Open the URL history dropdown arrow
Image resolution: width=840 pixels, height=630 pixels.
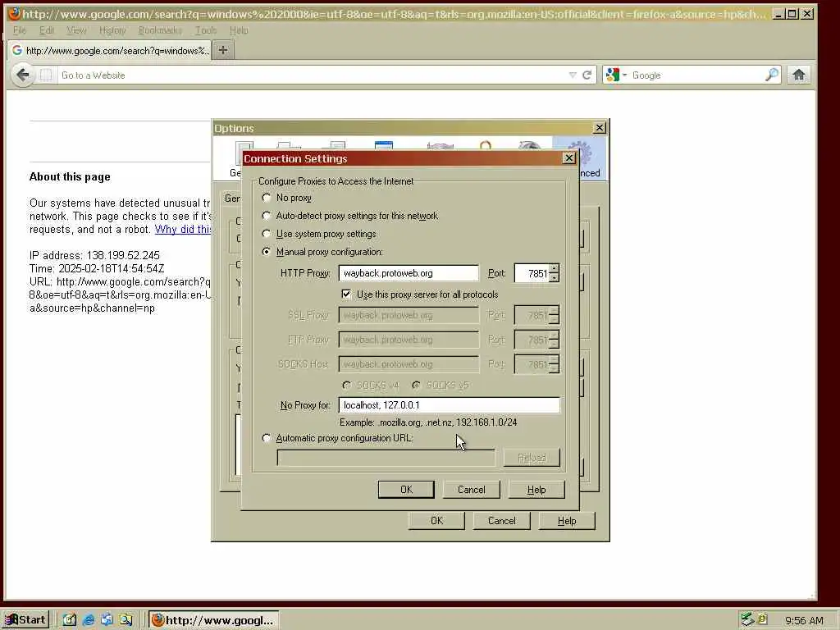(x=572, y=75)
